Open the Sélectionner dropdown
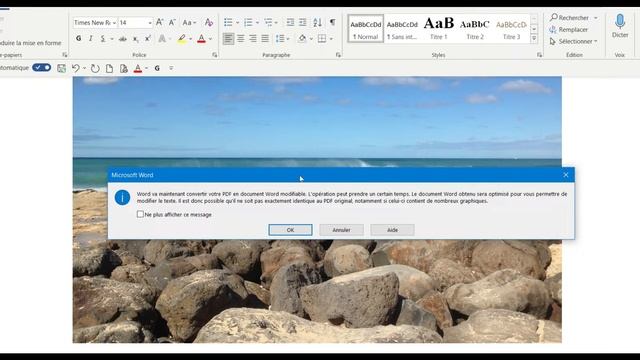Screen dimensions: 640x360 [573, 41]
